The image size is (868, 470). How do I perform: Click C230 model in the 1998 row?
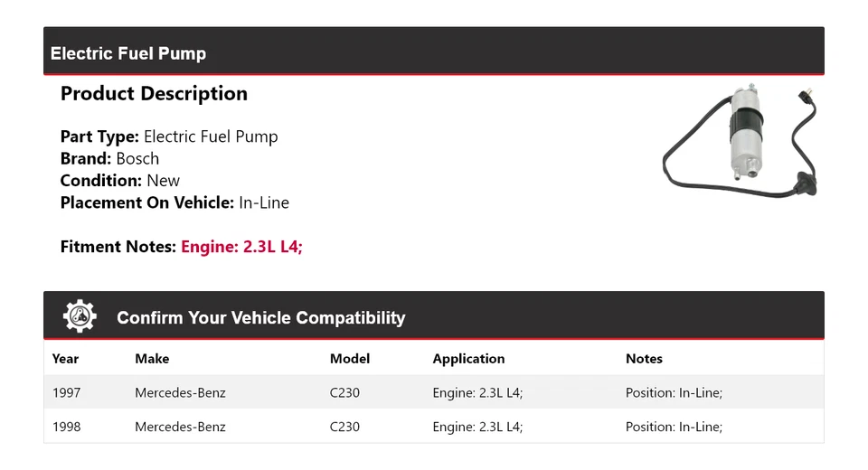[344, 427]
